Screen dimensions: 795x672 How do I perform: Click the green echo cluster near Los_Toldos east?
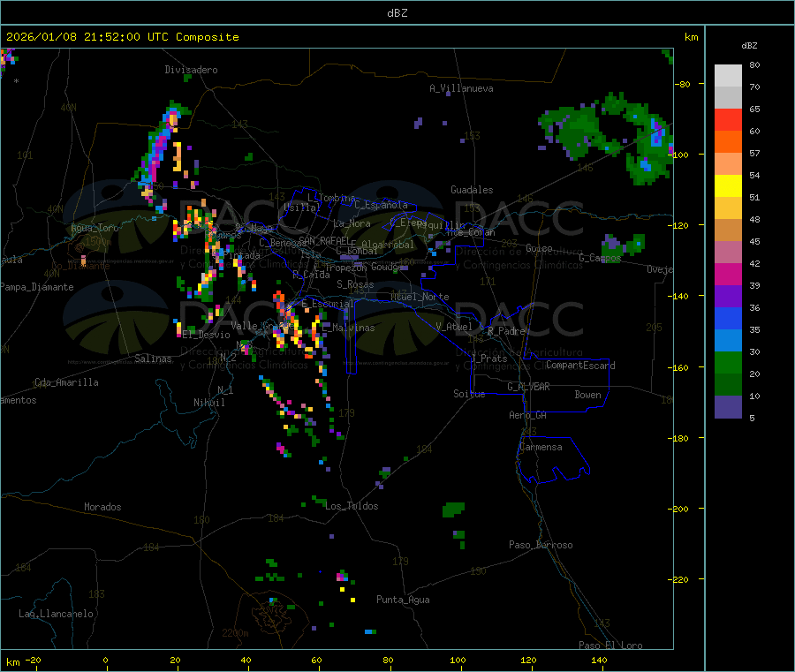tap(453, 510)
